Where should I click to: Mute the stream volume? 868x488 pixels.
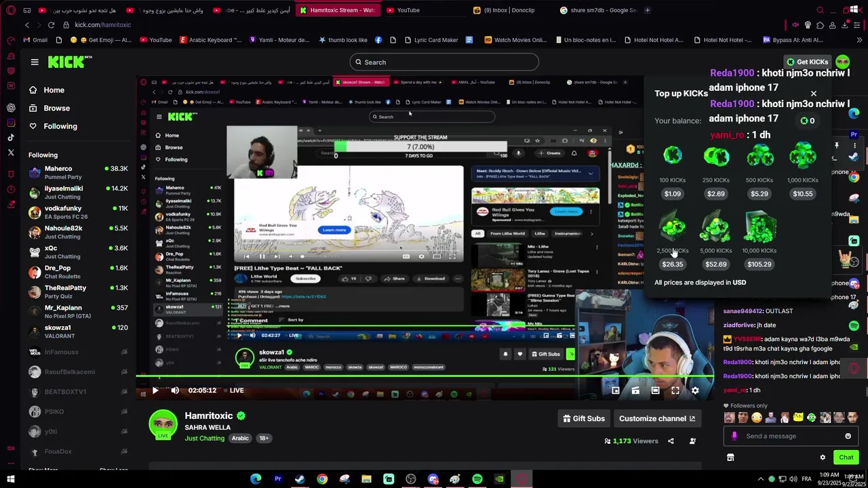pos(175,390)
